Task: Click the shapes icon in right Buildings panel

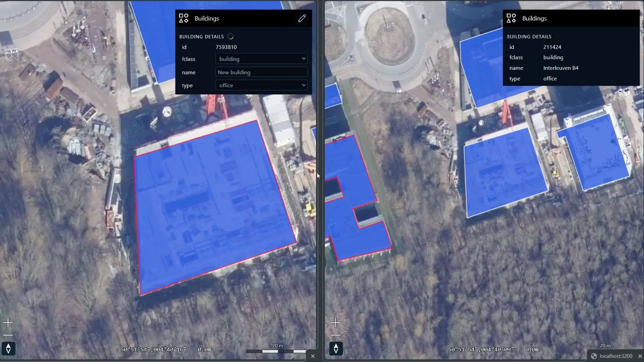Action: tap(511, 18)
